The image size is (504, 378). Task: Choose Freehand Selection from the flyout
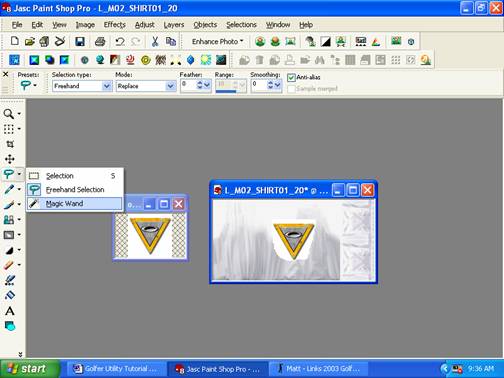pyautogui.click(x=74, y=190)
